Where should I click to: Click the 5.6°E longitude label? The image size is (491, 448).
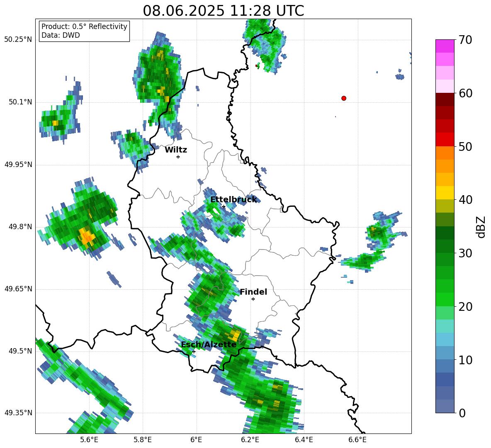coord(89,440)
